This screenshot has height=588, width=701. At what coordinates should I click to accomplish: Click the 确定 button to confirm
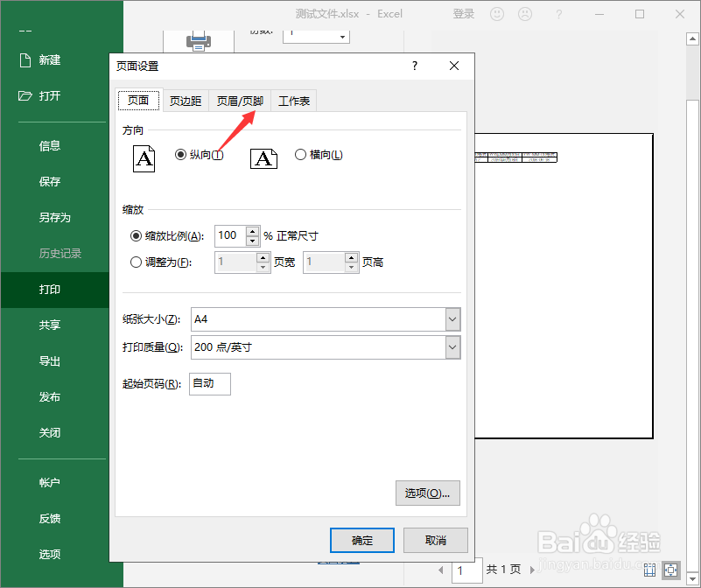(361, 540)
